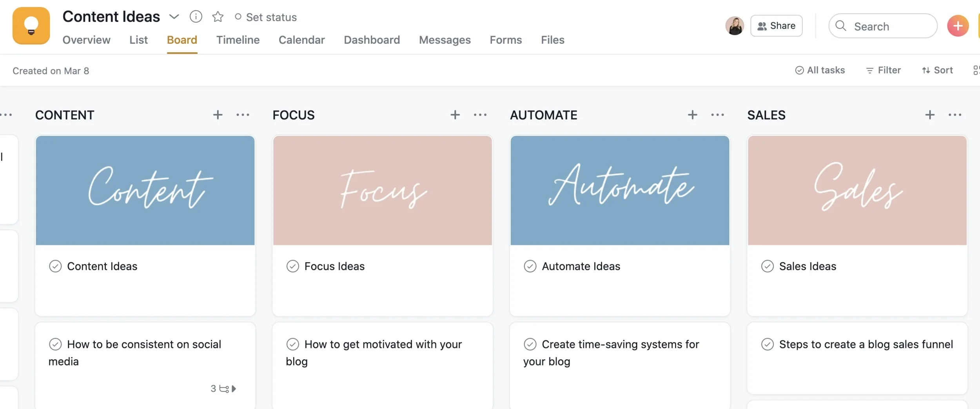Screen dimensions: 980x409
Task: Open the project details info icon
Action: (196, 16)
